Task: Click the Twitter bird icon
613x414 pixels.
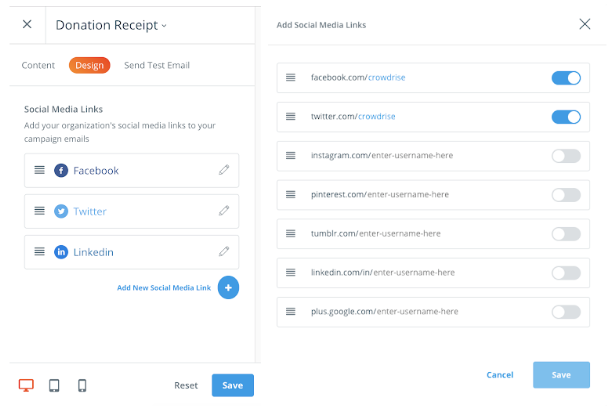Action: 61,211
